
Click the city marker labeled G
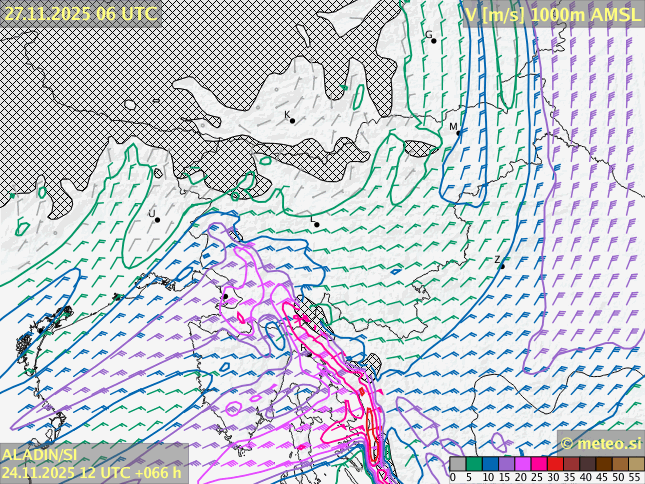coord(433,40)
